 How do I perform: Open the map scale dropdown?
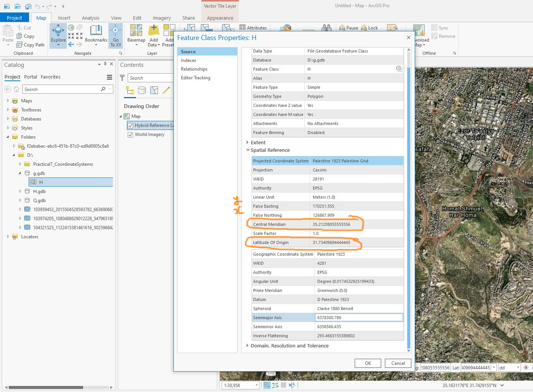pyautogui.click(x=256, y=385)
